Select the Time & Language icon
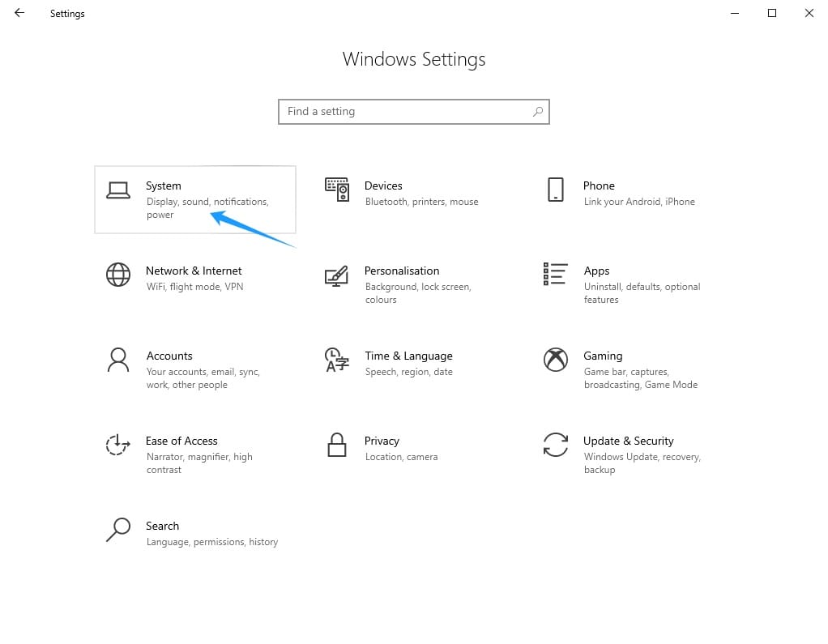 (x=336, y=360)
